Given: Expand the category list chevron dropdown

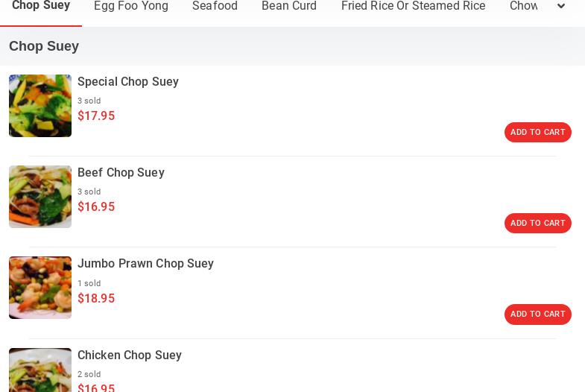Looking at the screenshot, I should click(561, 7).
